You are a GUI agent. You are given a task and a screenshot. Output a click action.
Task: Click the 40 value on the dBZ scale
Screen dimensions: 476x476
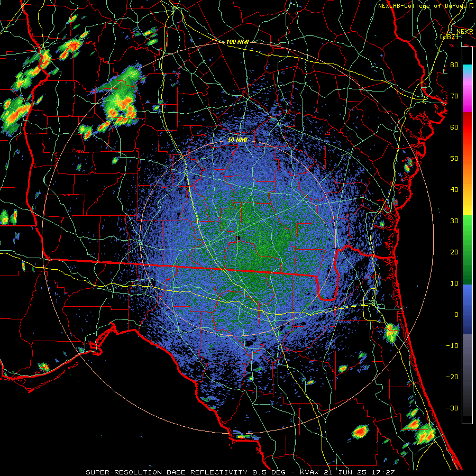(x=454, y=190)
